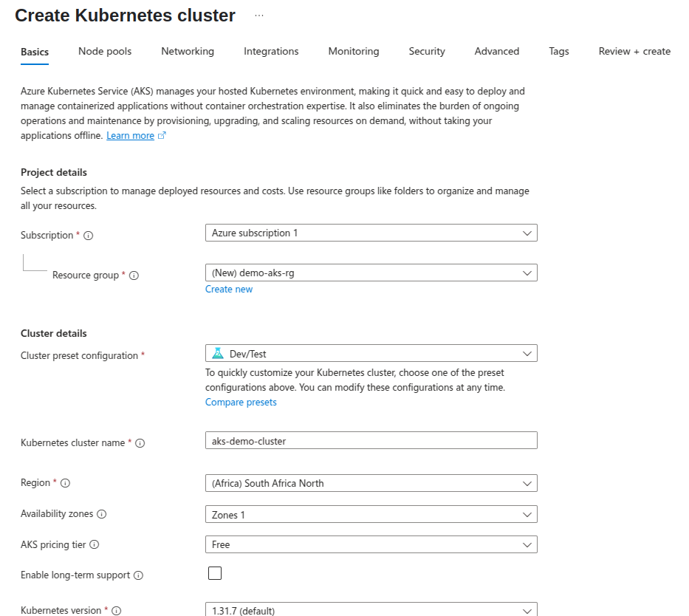This screenshot has width=689, height=616.
Task: Expand the Subscription dropdown
Action: coord(371,233)
